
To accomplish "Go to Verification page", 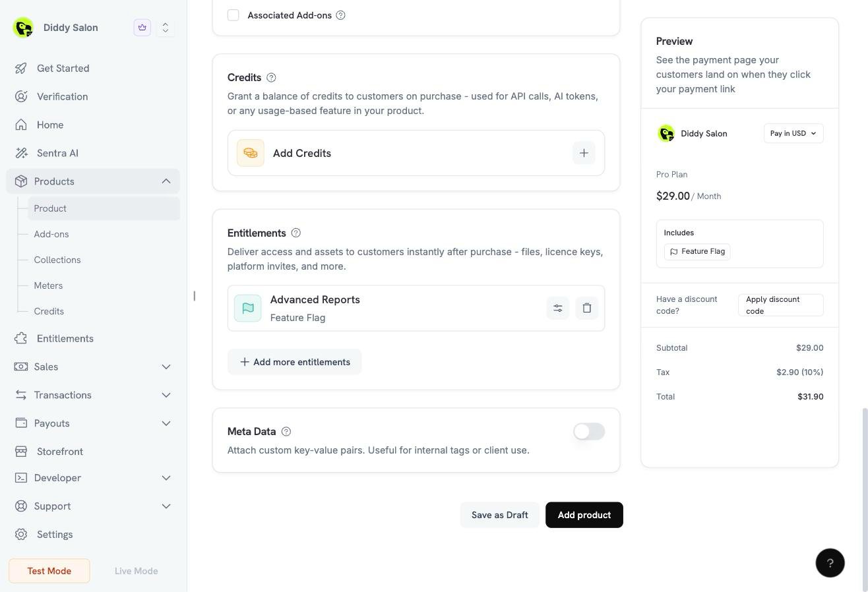I will click(93, 97).
